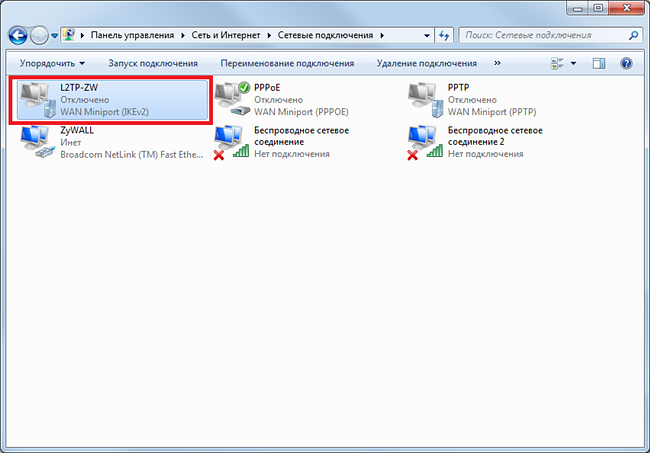Click the greyed Forward navigation arrow
The image size is (650, 453).
click(x=39, y=36)
